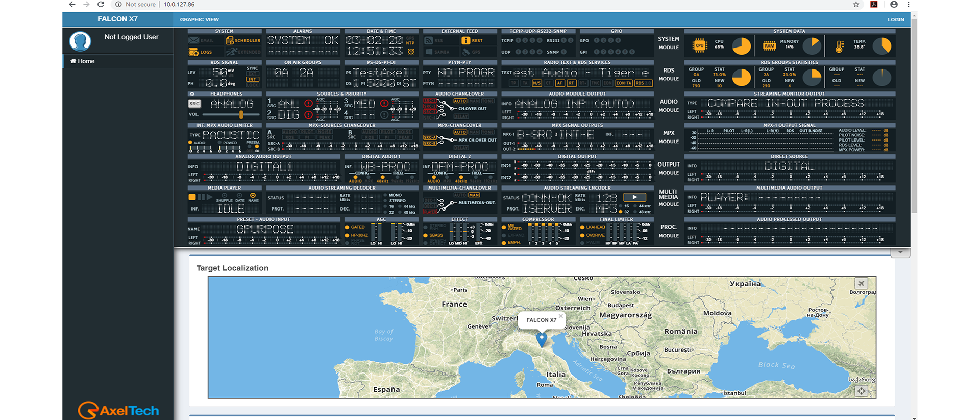
Task: Click the LOGIN link in the header
Action: coord(896,19)
